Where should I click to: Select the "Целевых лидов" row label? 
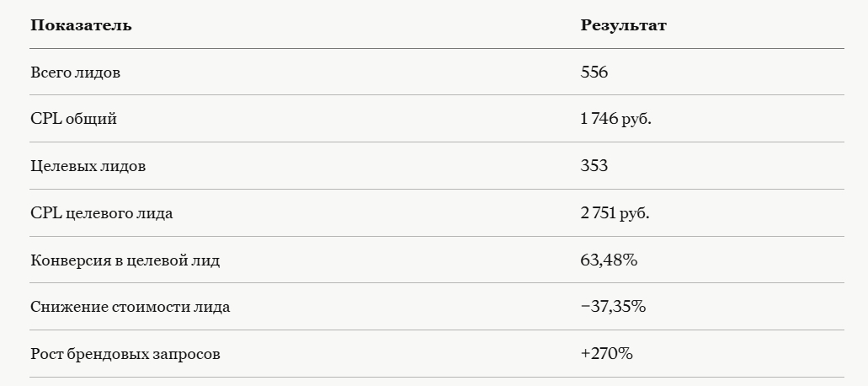tap(88, 166)
